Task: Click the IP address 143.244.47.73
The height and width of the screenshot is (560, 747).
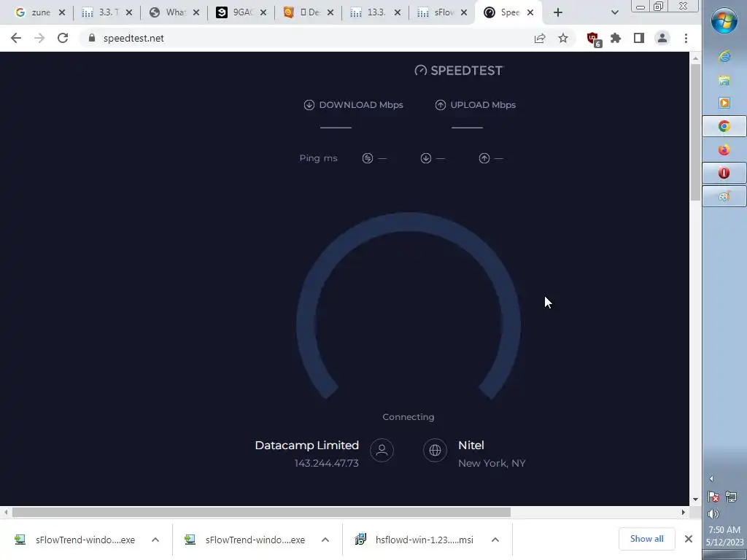Action: 326,463
